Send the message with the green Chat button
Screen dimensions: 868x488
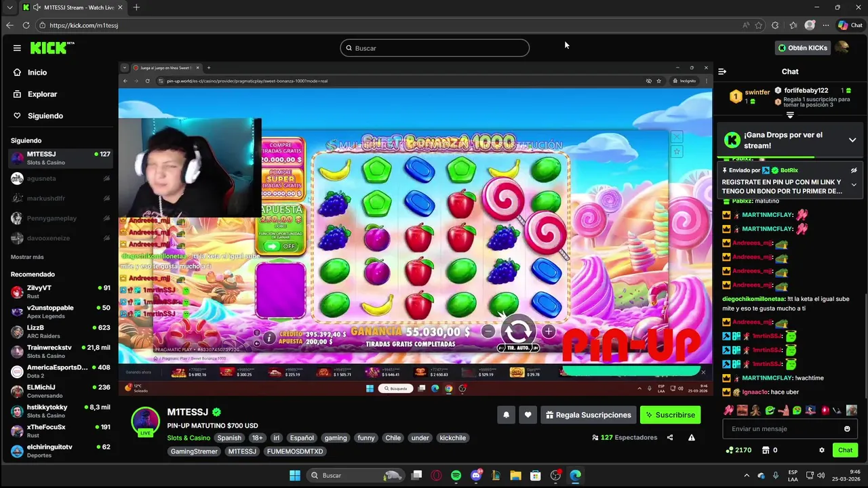[x=845, y=450]
